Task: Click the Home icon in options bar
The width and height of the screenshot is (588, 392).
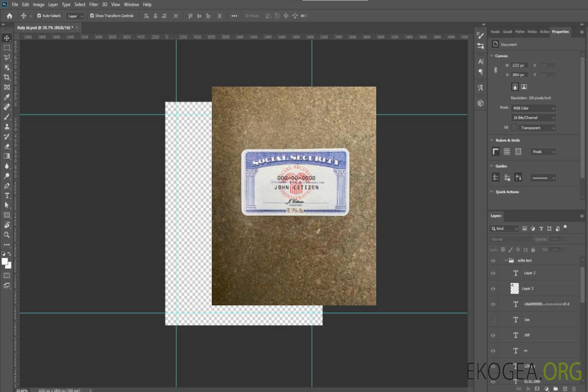Action: [x=9, y=16]
